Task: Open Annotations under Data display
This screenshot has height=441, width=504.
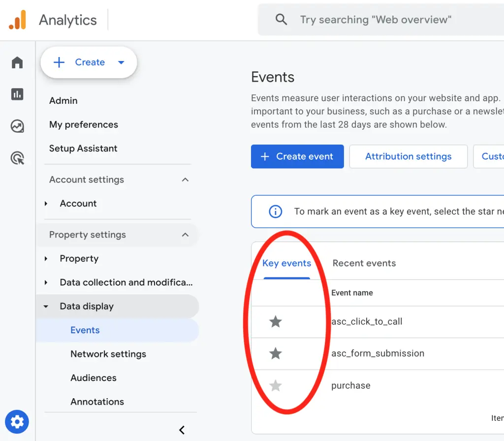Action: (x=97, y=402)
